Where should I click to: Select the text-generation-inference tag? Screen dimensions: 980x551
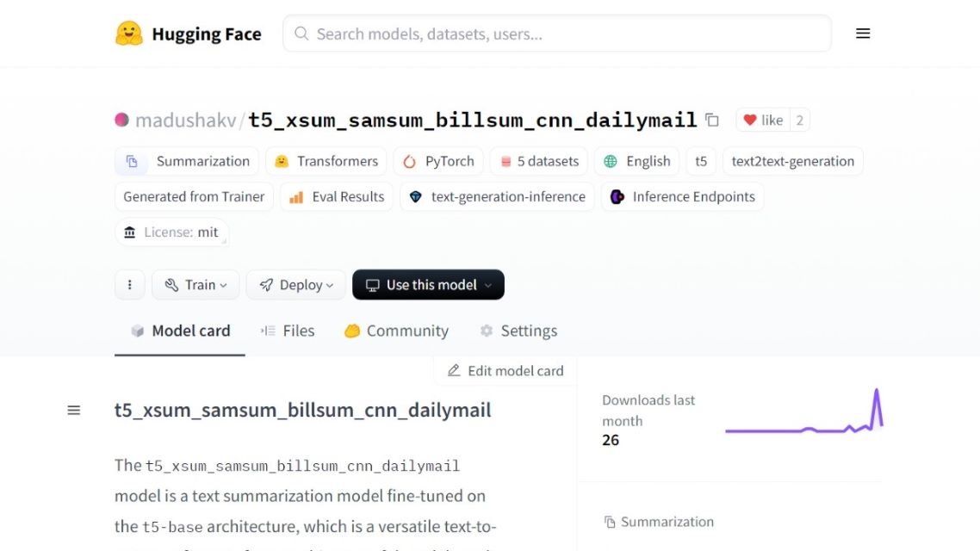pyautogui.click(x=497, y=196)
